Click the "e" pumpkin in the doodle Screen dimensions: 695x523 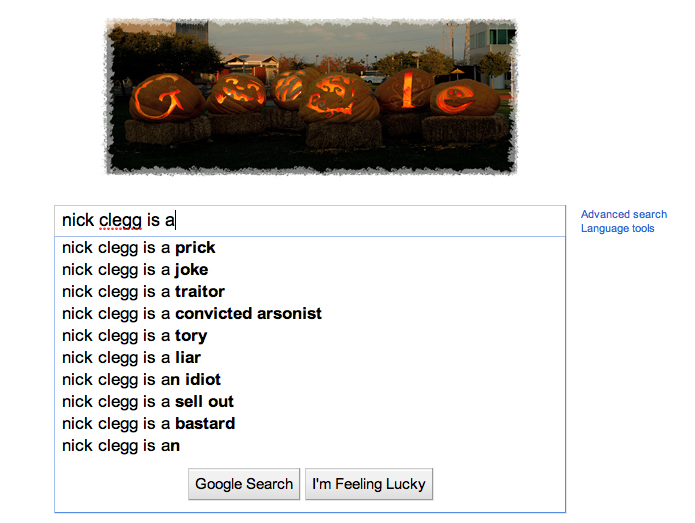point(461,97)
